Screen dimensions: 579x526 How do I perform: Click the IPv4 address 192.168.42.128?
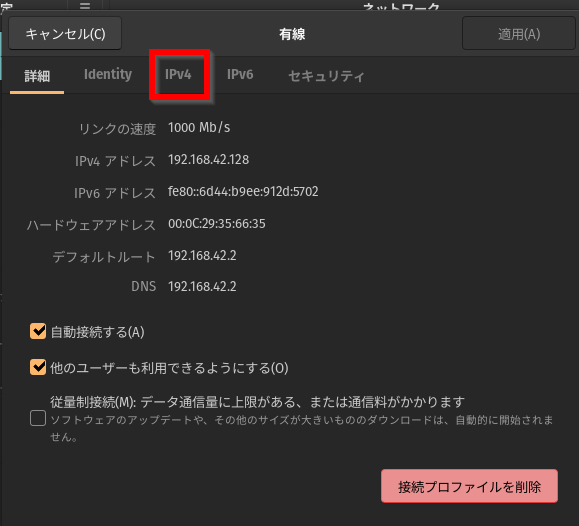pyautogui.click(x=209, y=160)
